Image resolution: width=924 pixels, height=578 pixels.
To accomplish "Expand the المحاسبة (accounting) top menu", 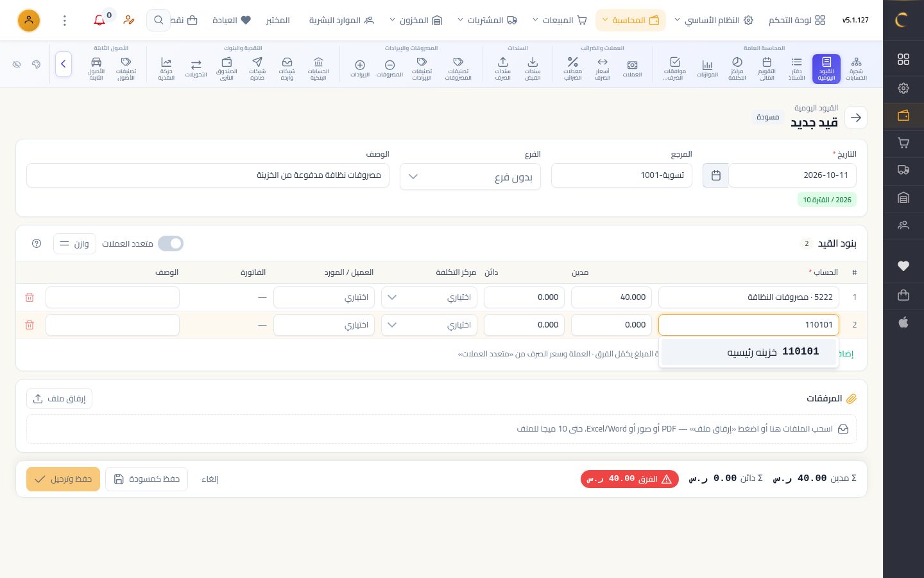I will tap(630, 21).
